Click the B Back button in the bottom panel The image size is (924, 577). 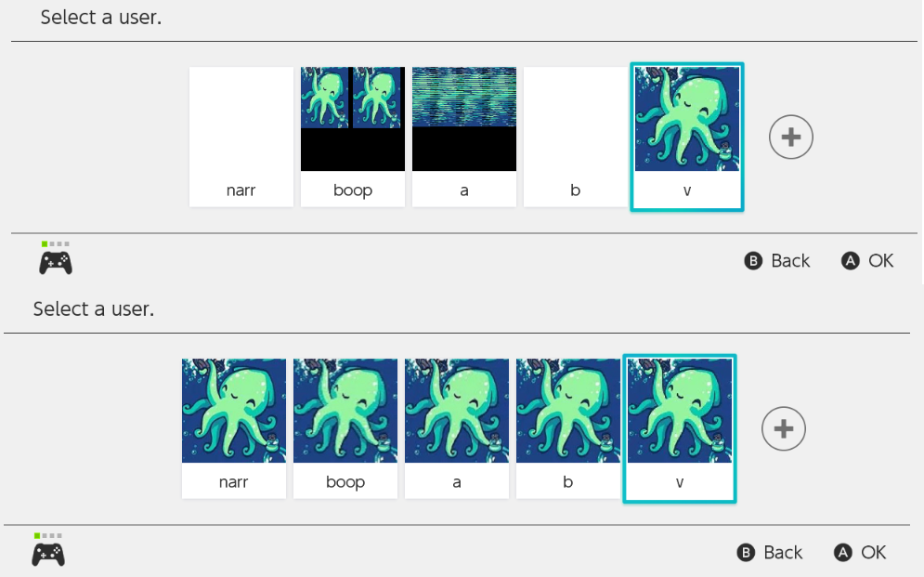[769, 552]
